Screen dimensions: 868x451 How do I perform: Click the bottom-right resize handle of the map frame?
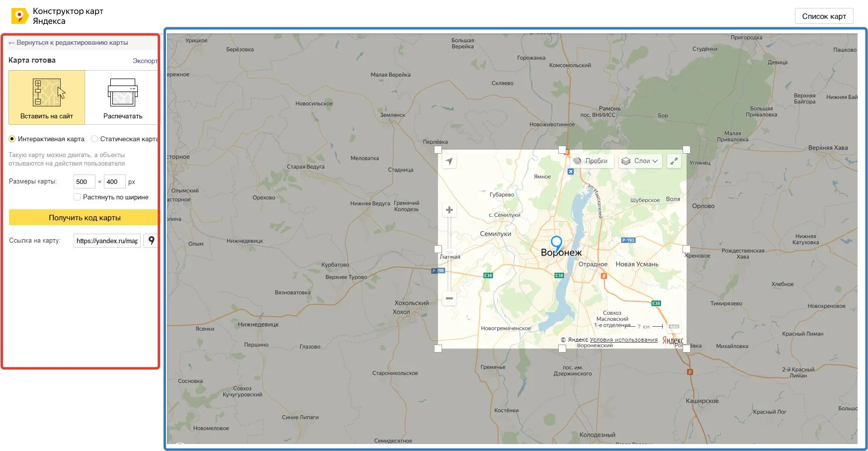687,349
